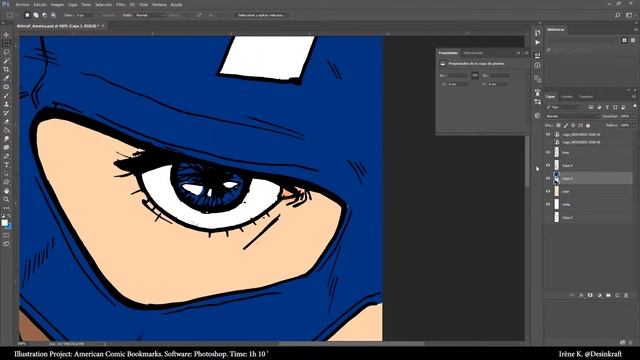Lock image pixels with brush icon
640x360 pixels.
(x=566, y=125)
